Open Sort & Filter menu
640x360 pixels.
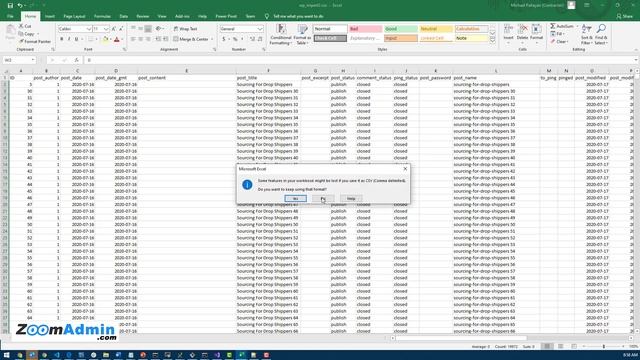(x=587, y=34)
